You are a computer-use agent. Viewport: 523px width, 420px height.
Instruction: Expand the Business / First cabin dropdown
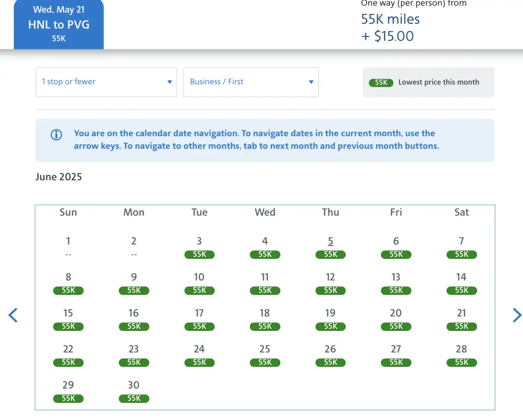click(250, 82)
